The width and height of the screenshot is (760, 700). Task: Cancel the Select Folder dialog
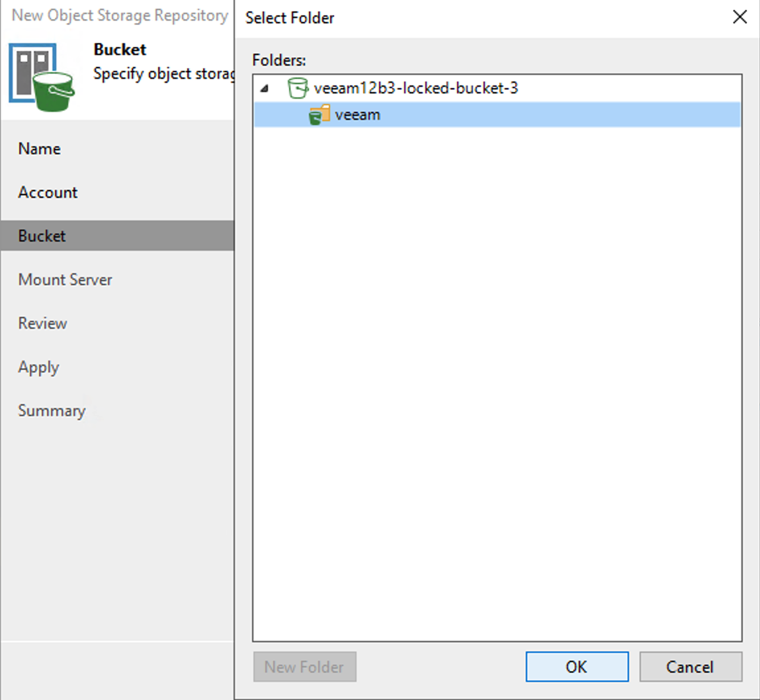pyautogui.click(x=690, y=666)
